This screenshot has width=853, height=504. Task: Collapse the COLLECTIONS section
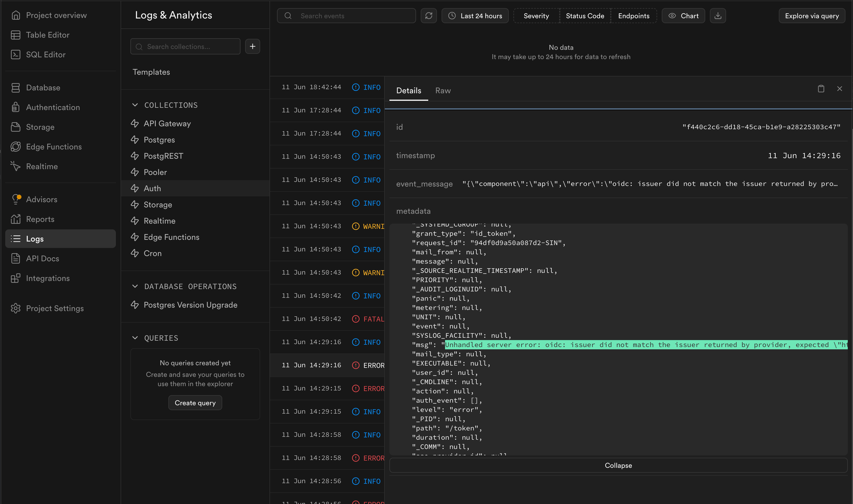click(135, 105)
